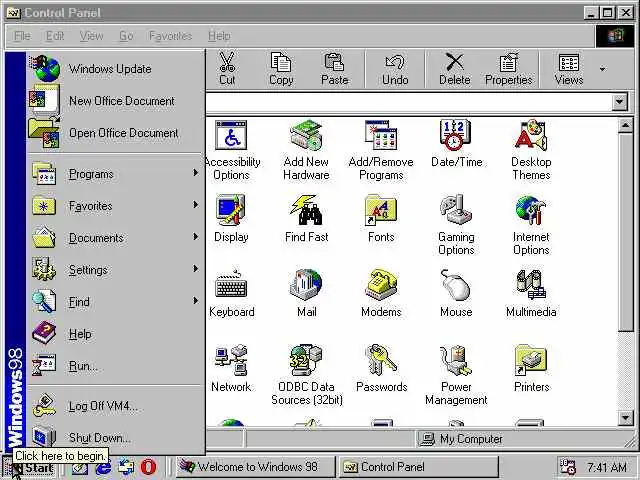This screenshot has width=640, height=480.
Task: Launch Opera from Quick Launch
Action: point(148,467)
